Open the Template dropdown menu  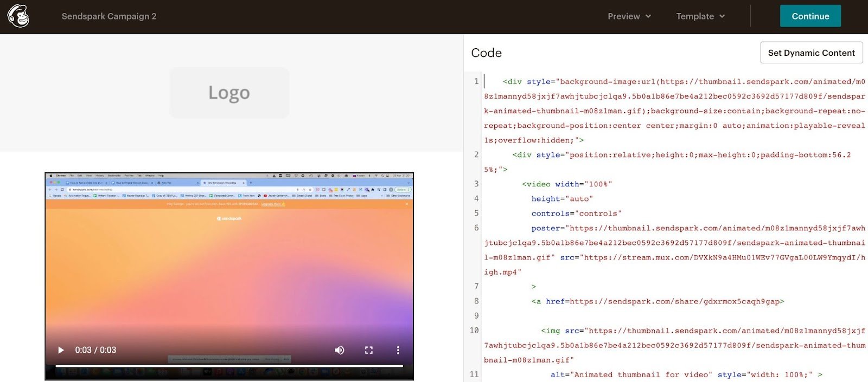tap(700, 16)
